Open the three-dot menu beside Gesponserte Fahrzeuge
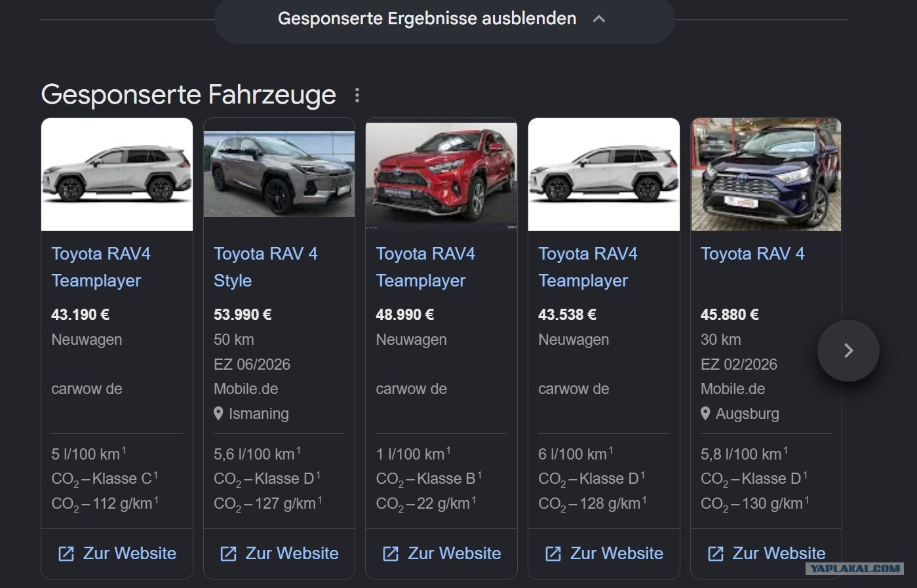Viewport: 917px width, 588px height. point(357,95)
